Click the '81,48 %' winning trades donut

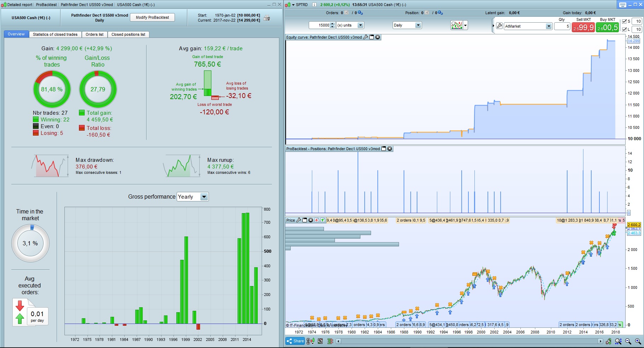click(x=52, y=89)
